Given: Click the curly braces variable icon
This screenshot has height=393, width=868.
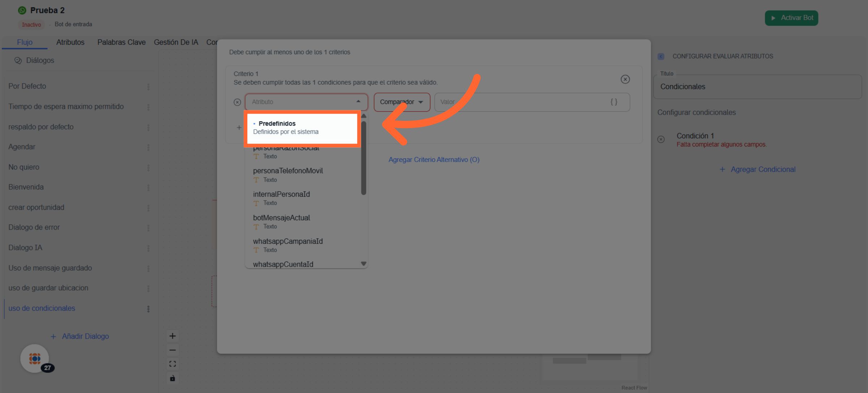Looking at the screenshot, I should [614, 102].
